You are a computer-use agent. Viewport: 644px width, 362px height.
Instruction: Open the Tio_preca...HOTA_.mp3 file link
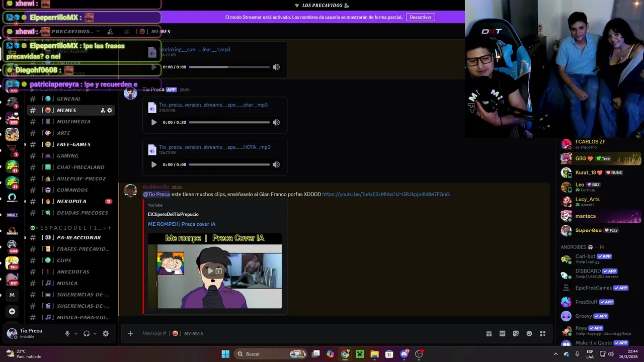pyautogui.click(x=215, y=147)
